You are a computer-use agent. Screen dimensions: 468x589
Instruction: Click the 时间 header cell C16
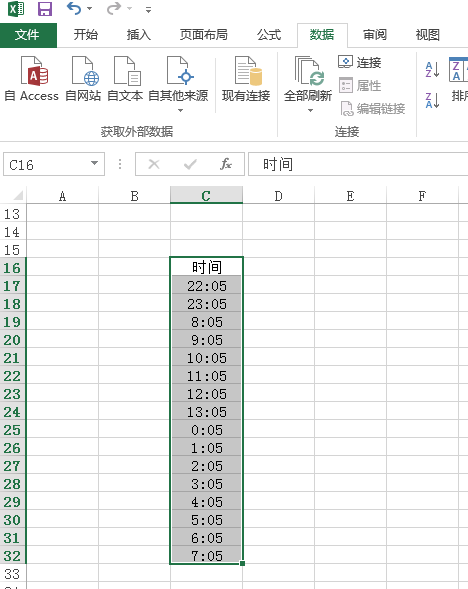206,267
